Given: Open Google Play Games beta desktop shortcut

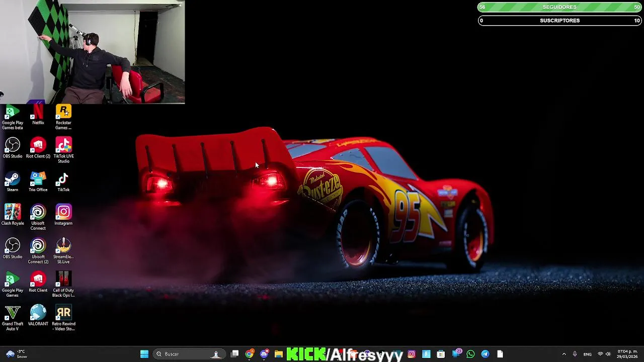Looking at the screenshot, I should coord(13,117).
